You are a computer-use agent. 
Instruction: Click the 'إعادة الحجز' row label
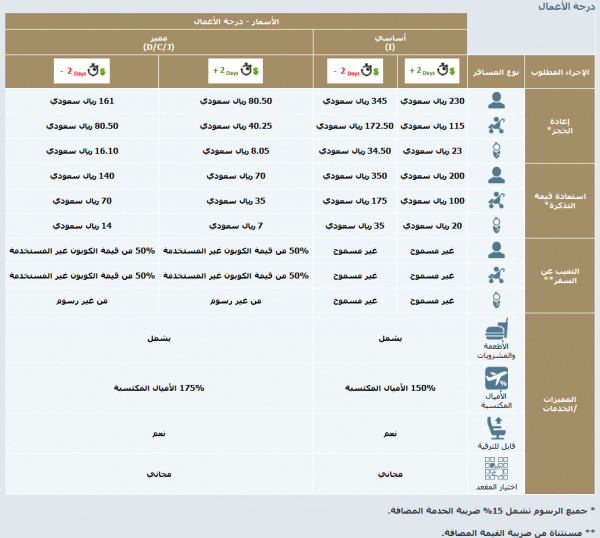click(561, 127)
